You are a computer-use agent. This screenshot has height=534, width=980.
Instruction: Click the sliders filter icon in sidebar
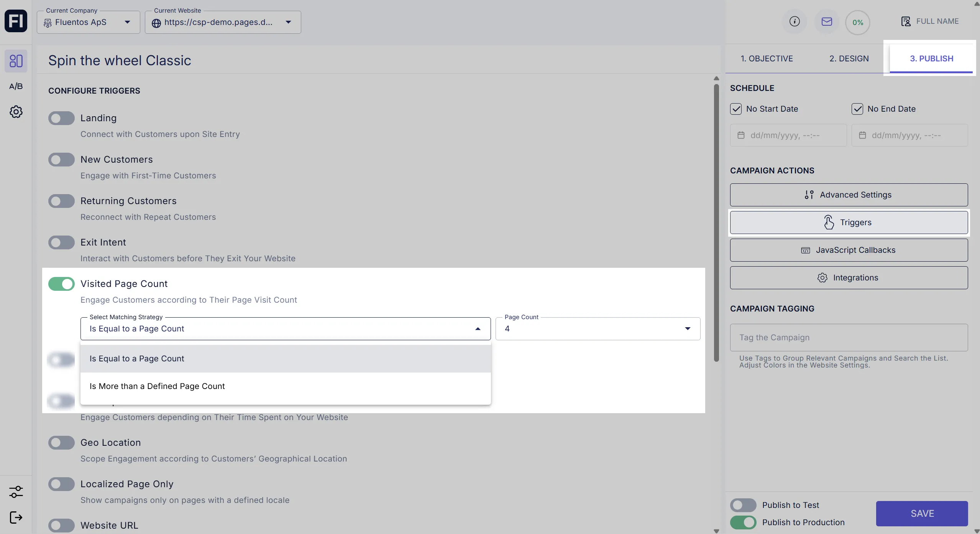pos(16,491)
